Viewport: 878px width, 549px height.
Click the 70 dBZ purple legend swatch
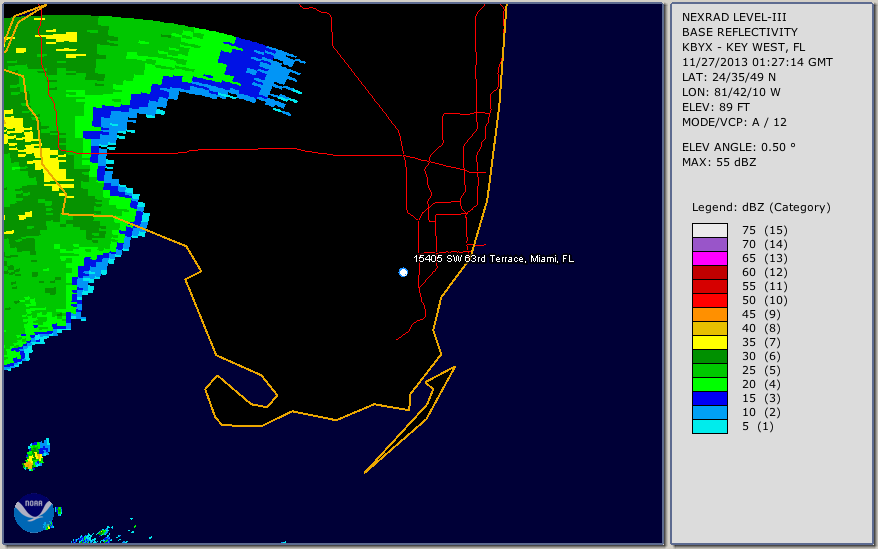(x=709, y=244)
